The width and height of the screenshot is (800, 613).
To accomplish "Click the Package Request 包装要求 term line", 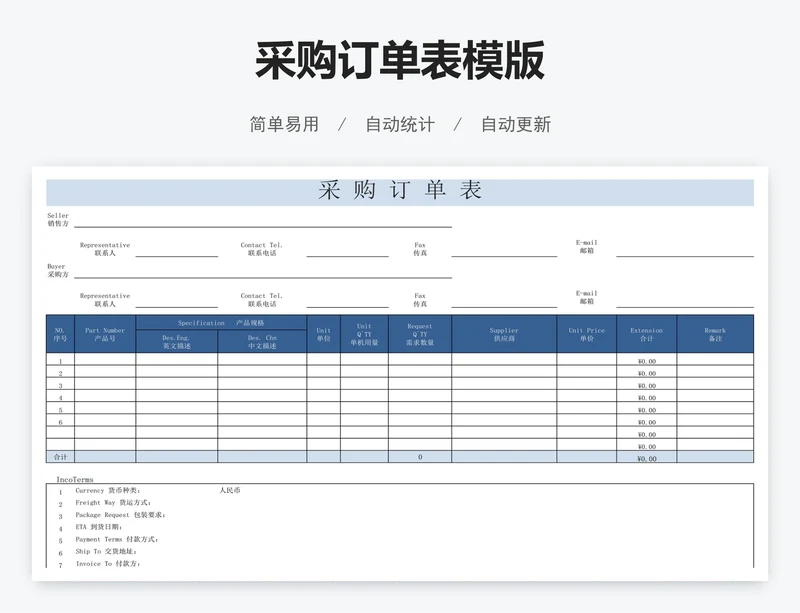I will [x=120, y=515].
